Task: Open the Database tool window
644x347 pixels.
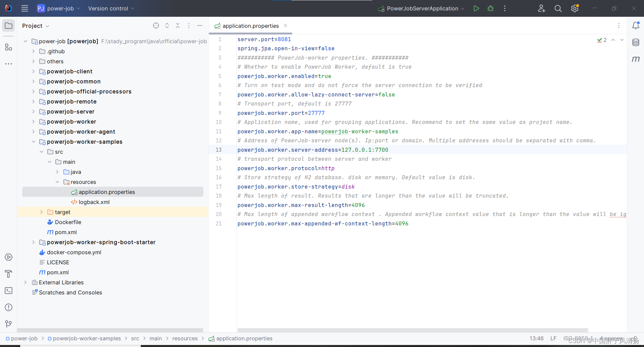Action: 636,43
